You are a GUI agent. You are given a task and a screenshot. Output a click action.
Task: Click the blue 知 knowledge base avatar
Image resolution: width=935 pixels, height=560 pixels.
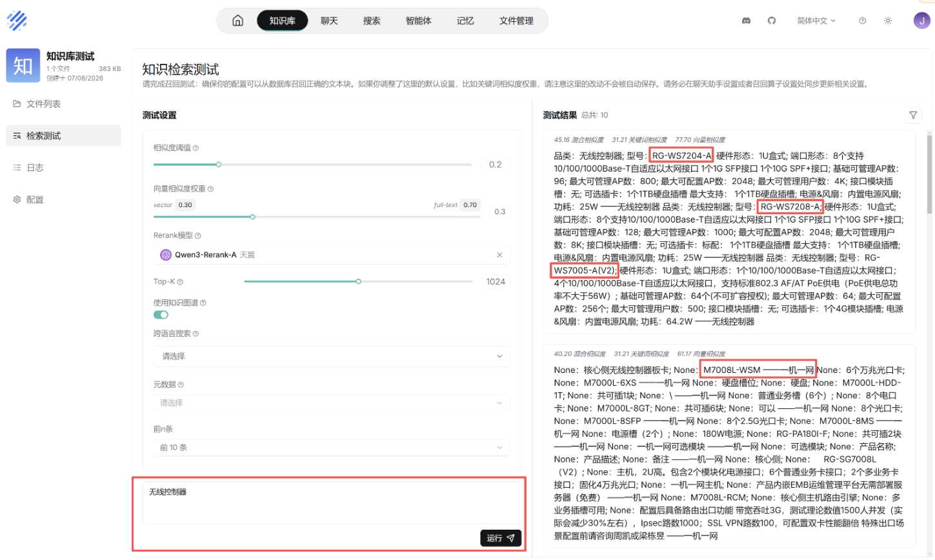(x=23, y=65)
